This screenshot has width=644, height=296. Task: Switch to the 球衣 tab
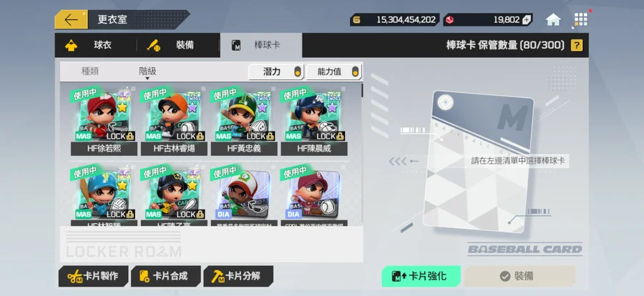pos(96,45)
